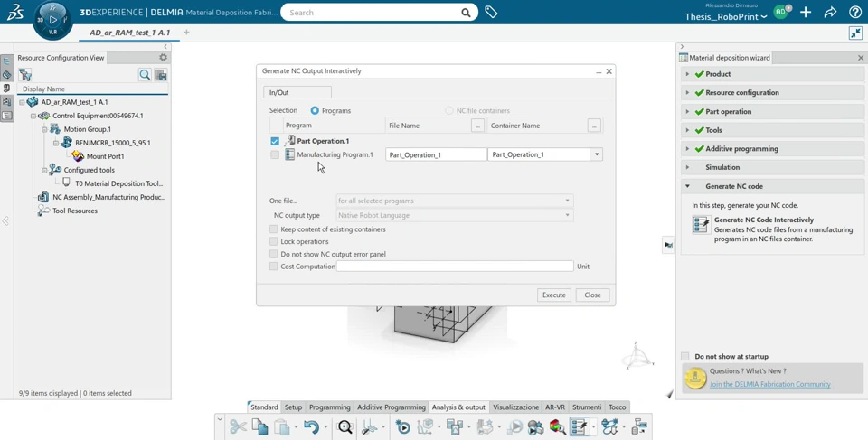Viewport: 868px width, 440px height.
Task: Select the In/Out tab in dialog
Action: point(297,92)
